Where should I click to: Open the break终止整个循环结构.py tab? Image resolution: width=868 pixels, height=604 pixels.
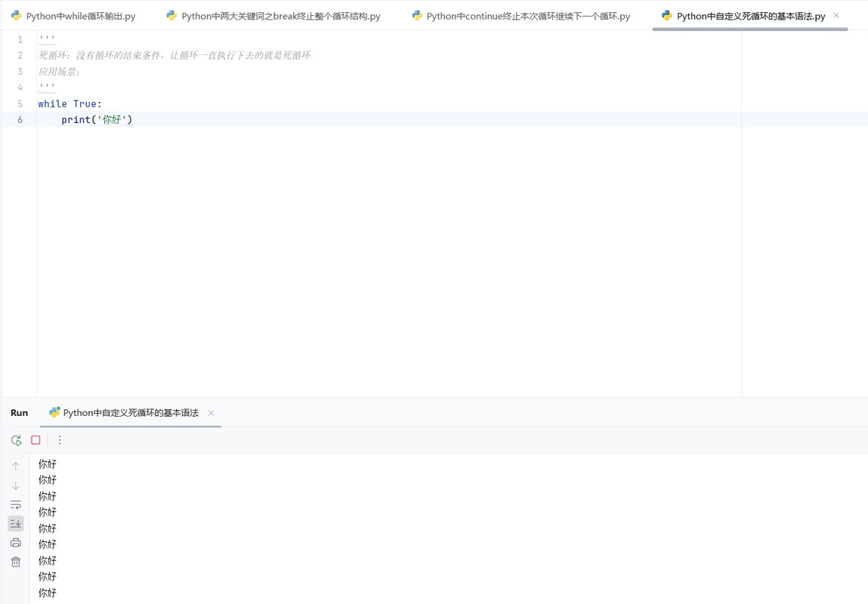[x=273, y=16]
